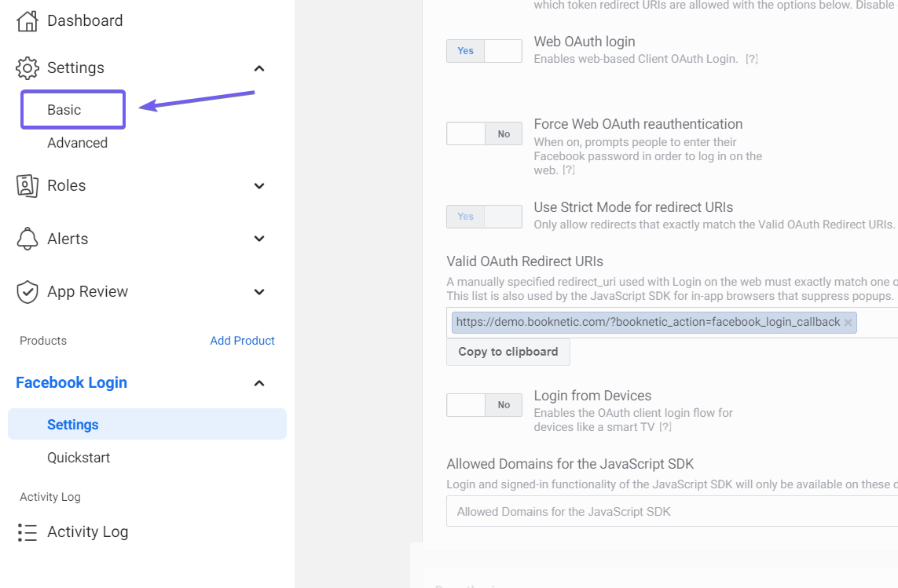Open Quickstart under Facebook Login
898x588 pixels.
pyautogui.click(x=79, y=458)
